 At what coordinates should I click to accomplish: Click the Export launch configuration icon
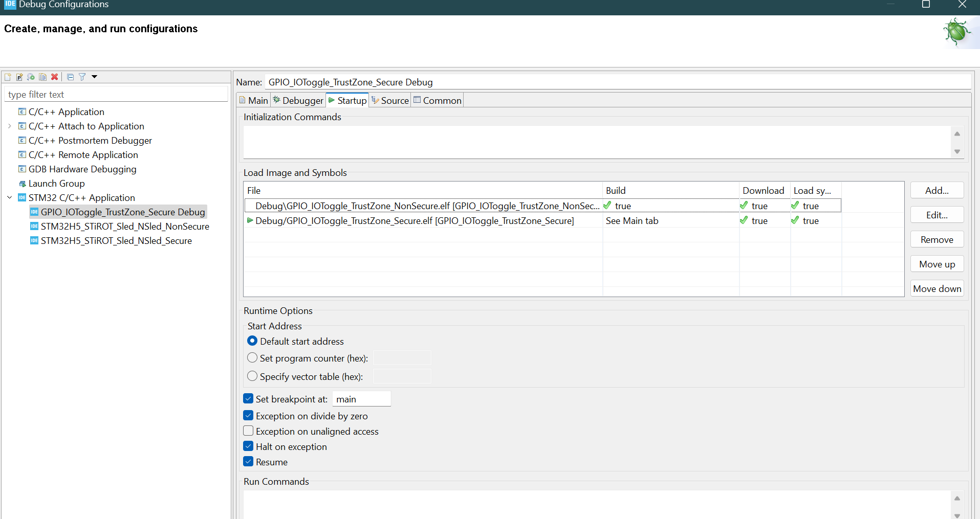[x=31, y=77]
